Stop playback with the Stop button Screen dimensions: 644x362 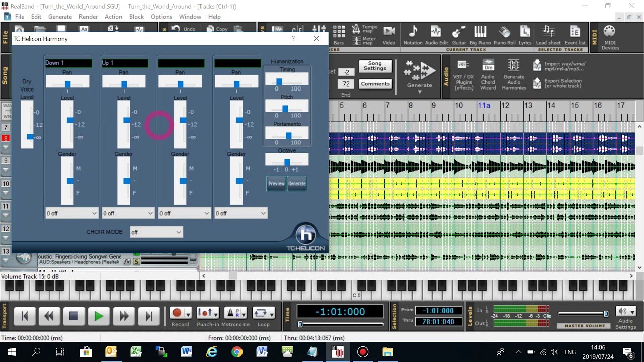click(74, 316)
